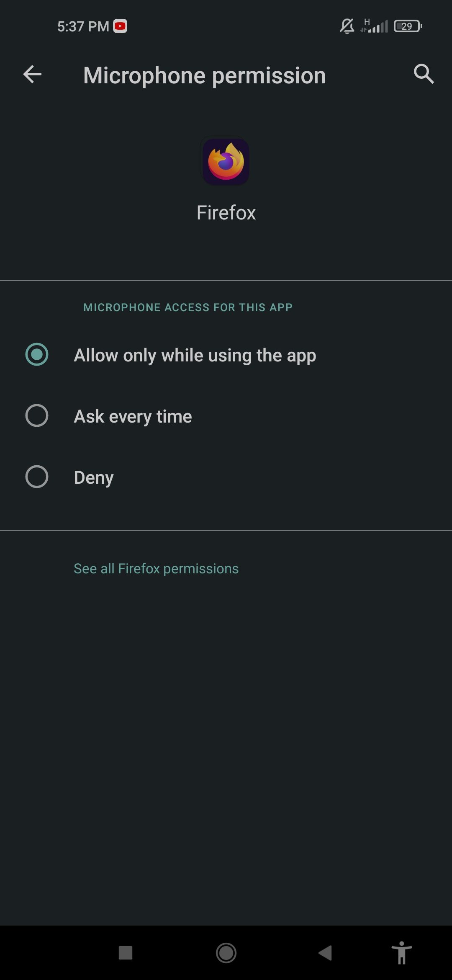The height and width of the screenshot is (980, 452).
Task: Tap the YouTube notification icon in status bar
Action: pos(120,26)
